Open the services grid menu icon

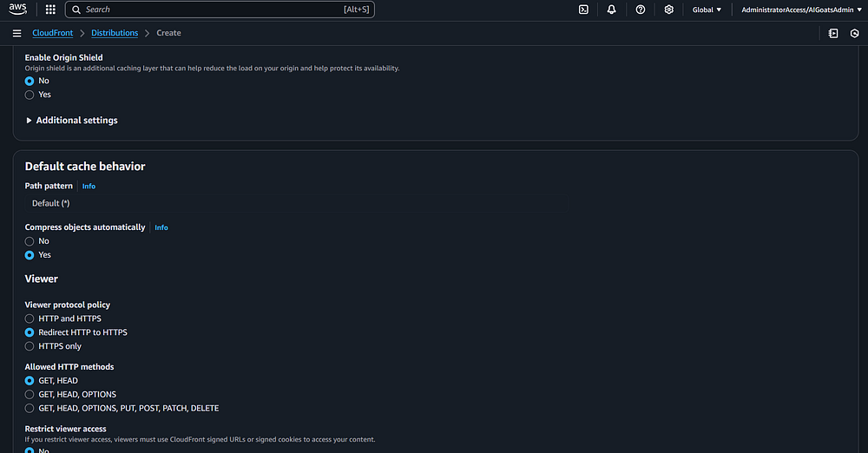coord(50,10)
